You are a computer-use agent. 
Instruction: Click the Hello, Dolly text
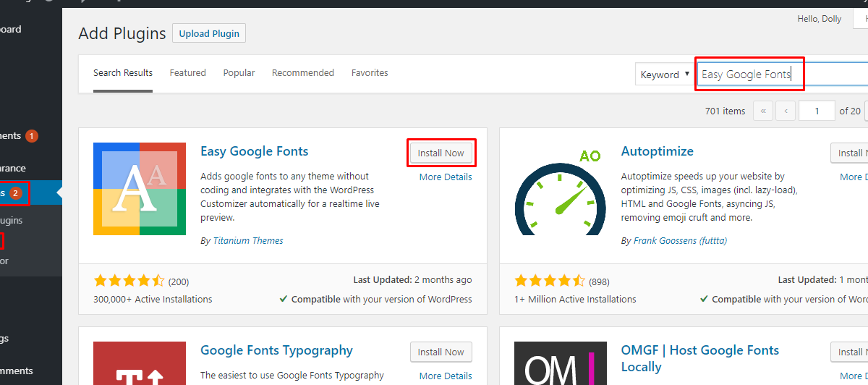click(820, 19)
